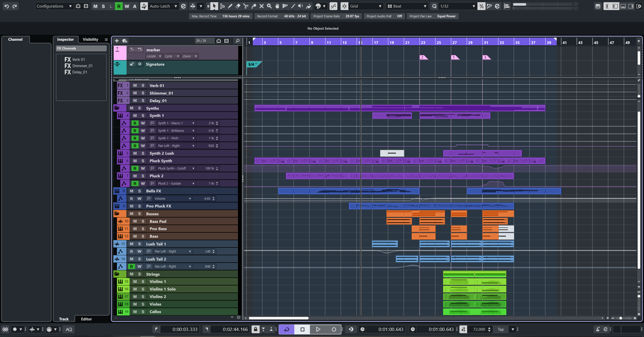Select the Zoom magnifier tool
Screen dimensions: 644x337
(x=269, y=6)
